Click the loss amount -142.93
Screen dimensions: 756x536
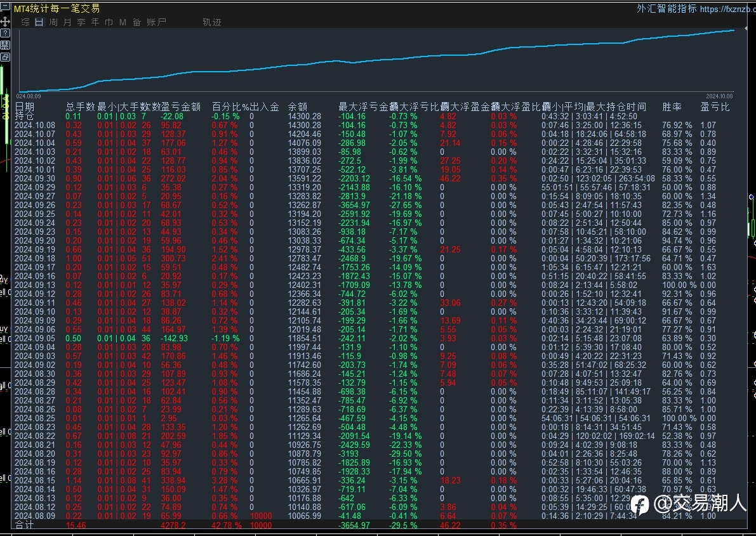tap(174, 338)
